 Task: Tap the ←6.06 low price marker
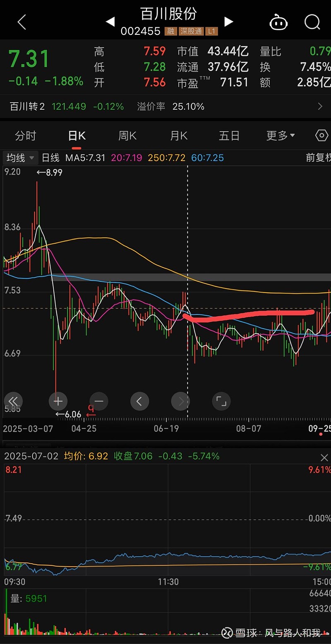pyautogui.click(x=68, y=414)
